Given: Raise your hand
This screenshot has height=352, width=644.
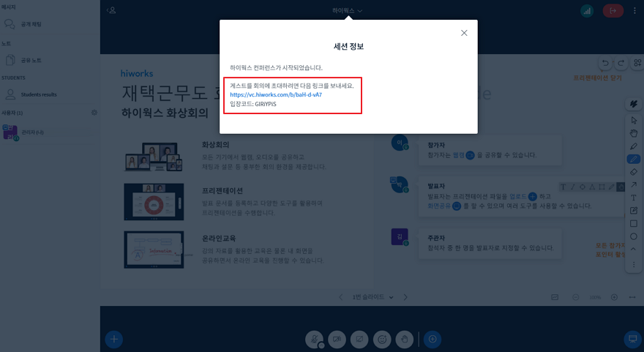Looking at the screenshot, I should point(403,339).
